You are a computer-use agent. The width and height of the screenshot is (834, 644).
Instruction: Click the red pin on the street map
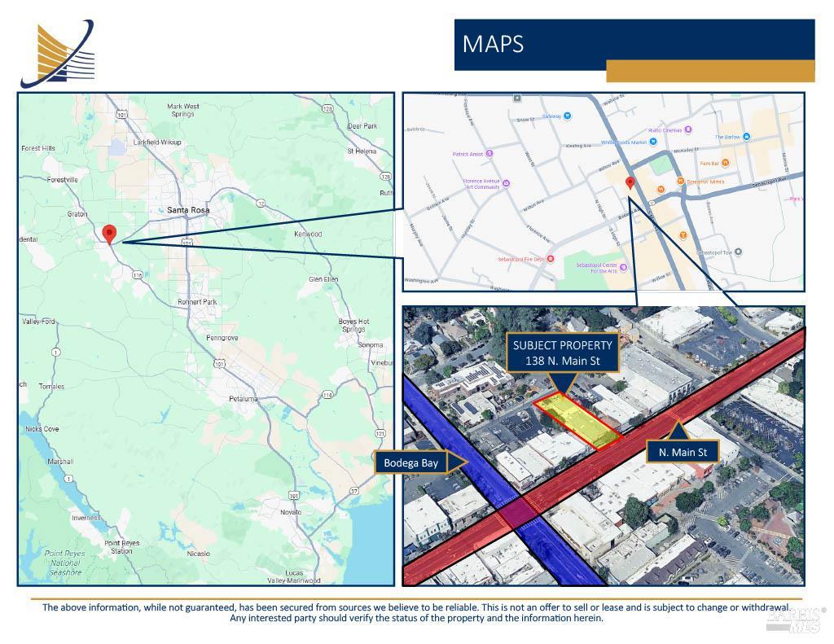click(629, 183)
